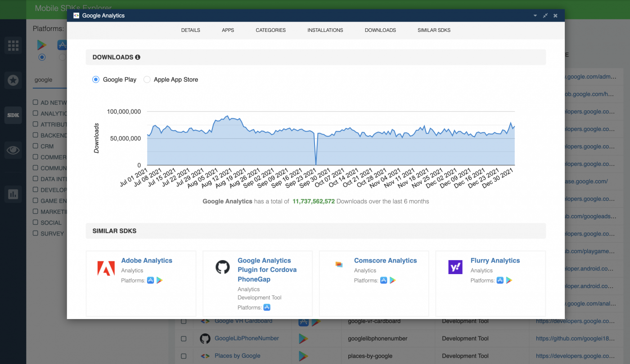Select the Google Play radio in Downloads
630x364 pixels.
tap(95, 80)
